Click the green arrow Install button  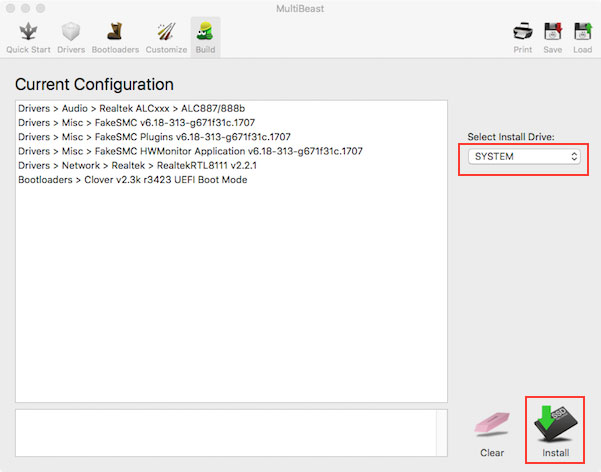click(556, 429)
